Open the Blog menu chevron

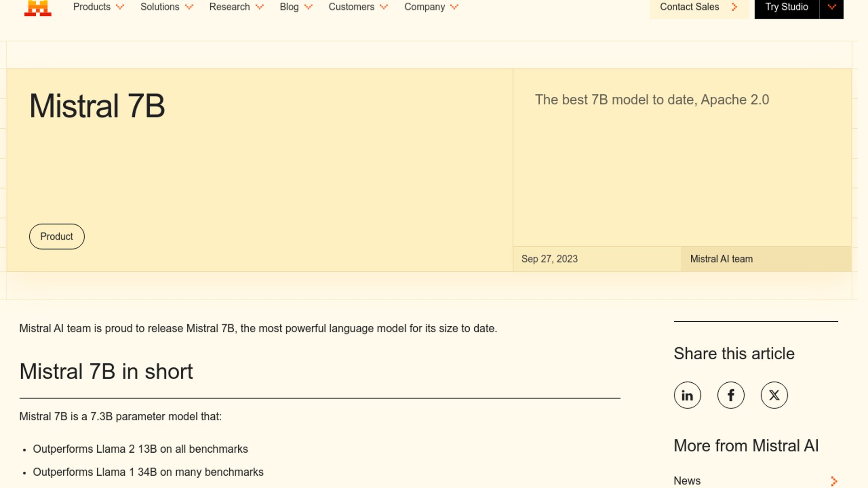coord(308,7)
